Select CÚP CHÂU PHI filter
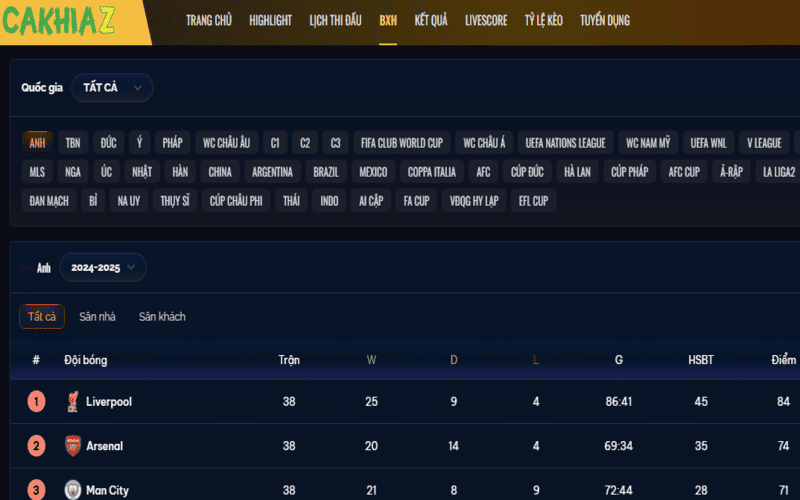Image resolution: width=800 pixels, height=500 pixels. pos(236,201)
